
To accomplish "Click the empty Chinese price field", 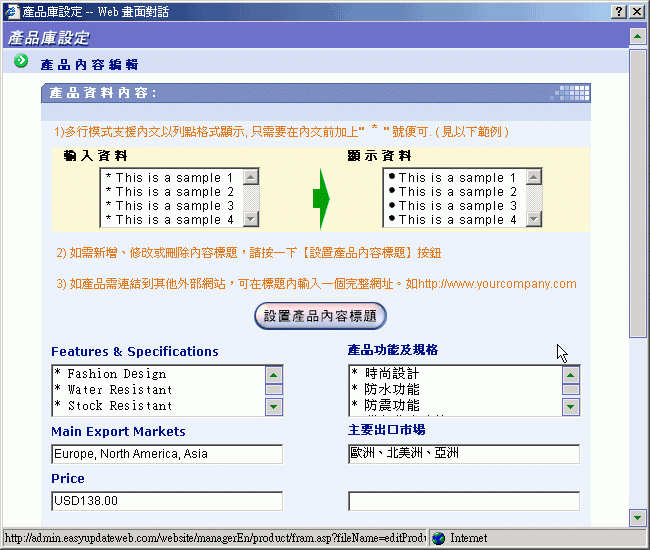I will (x=463, y=501).
